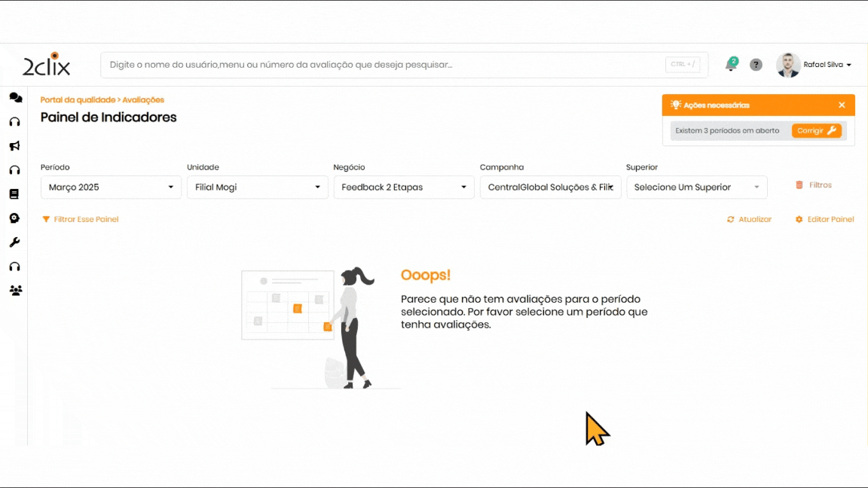Open the Negócio dropdown Feedback 2 Etapas

(x=404, y=188)
